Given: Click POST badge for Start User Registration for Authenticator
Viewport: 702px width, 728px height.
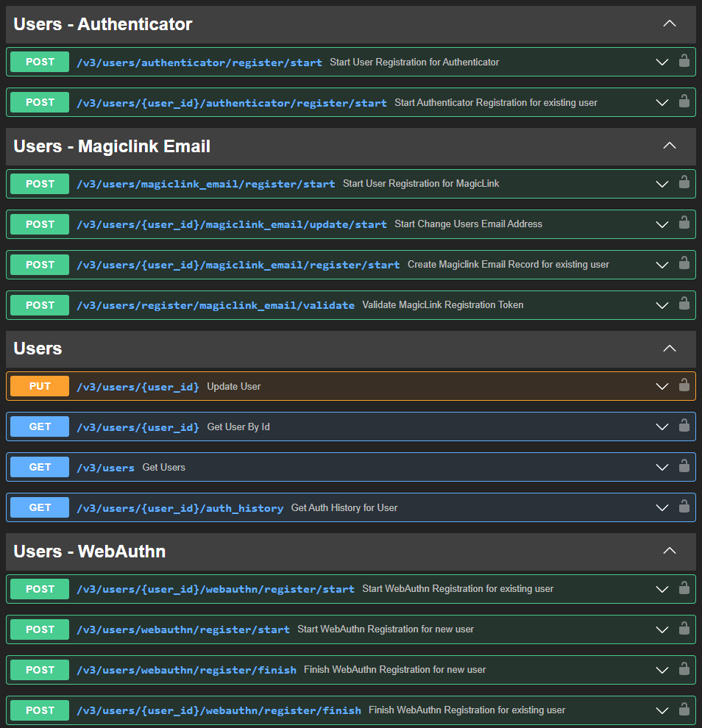Looking at the screenshot, I should pyautogui.click(x=40, y=62).
